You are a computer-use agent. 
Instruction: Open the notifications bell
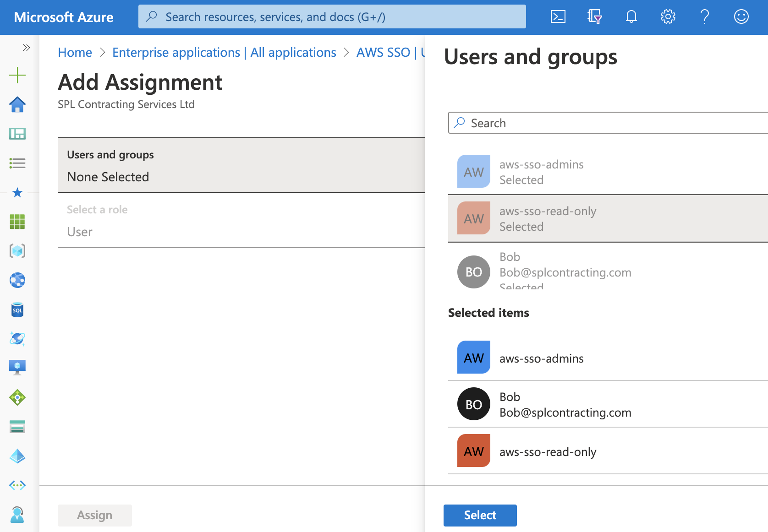(x=631, y=17)
